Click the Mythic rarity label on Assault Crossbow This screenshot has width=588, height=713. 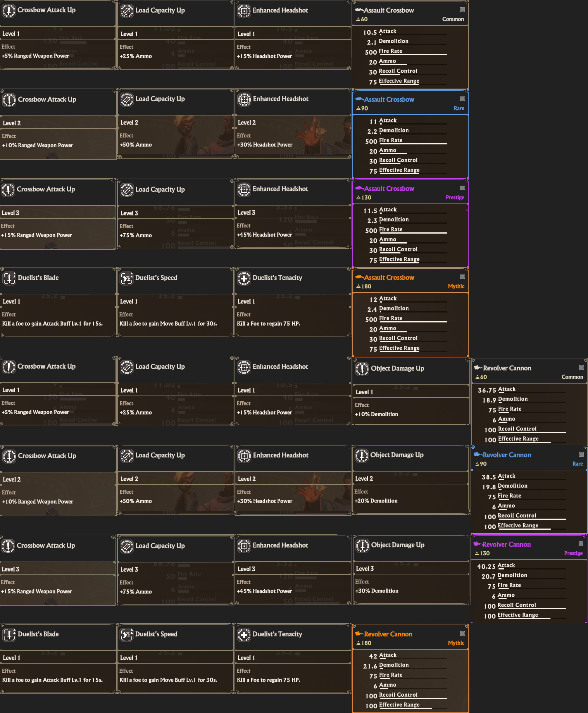(x=456, y=286)
